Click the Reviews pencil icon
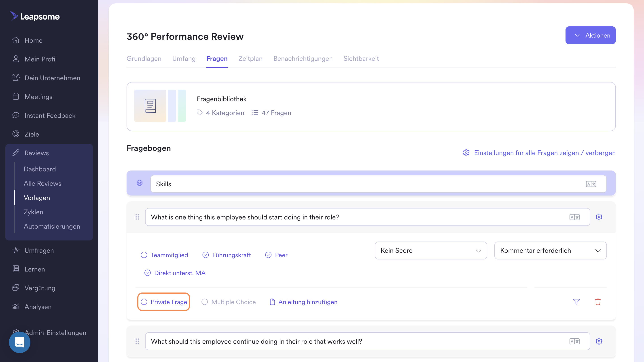The image size is (644, 362). (16, 153)
